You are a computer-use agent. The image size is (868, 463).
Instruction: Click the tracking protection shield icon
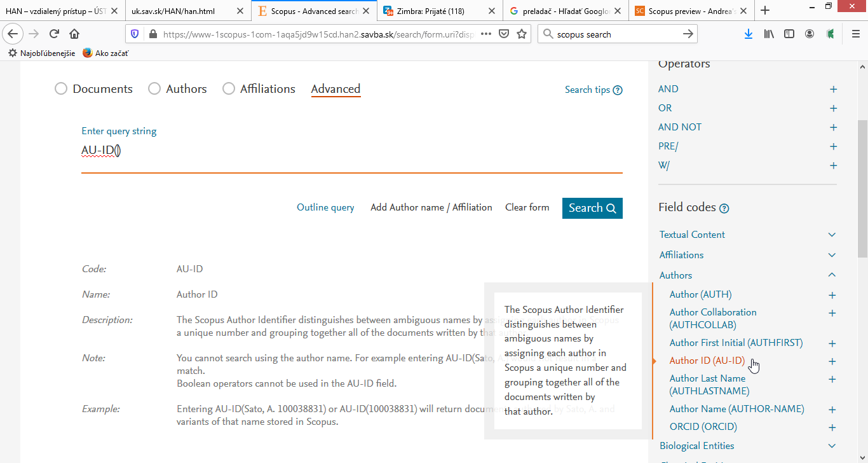(135, 34)
